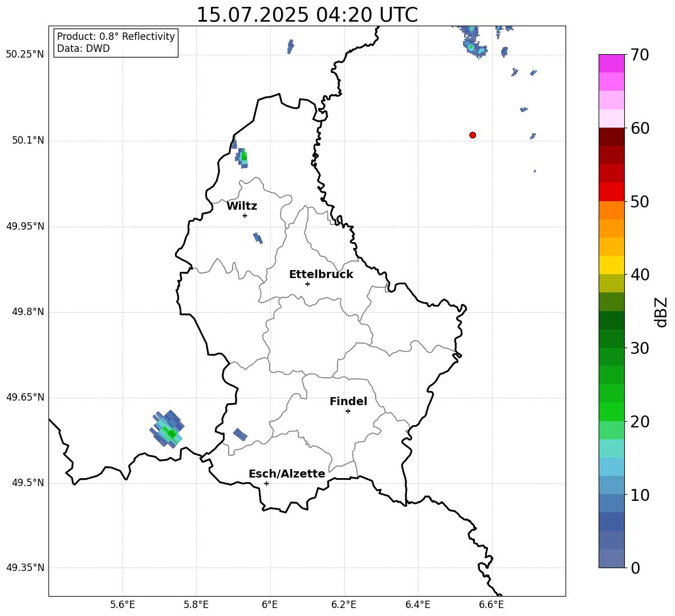Viewport: 675px width, 616px height.
Task: Click the 49.8°N latitude label
Action: pyautogui.click(x=28, y=312)
